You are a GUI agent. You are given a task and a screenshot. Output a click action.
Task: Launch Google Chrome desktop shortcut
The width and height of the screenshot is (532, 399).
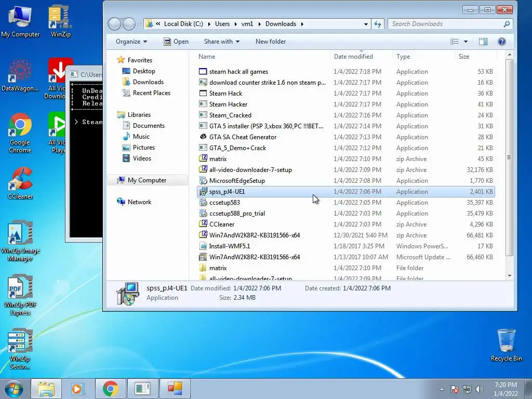(20, 133)
